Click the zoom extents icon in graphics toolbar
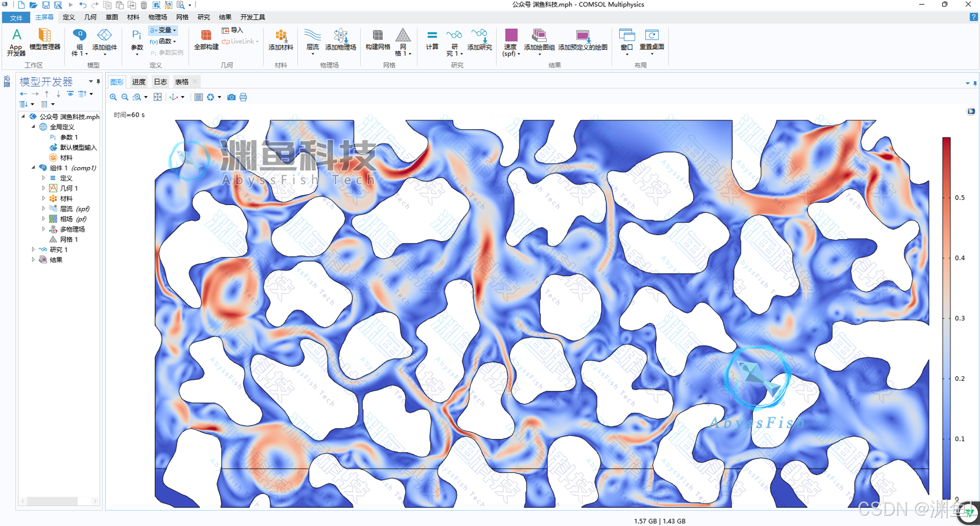Viewport: 980px width, 526px height. pyautogui.click(x=157, y=97)
